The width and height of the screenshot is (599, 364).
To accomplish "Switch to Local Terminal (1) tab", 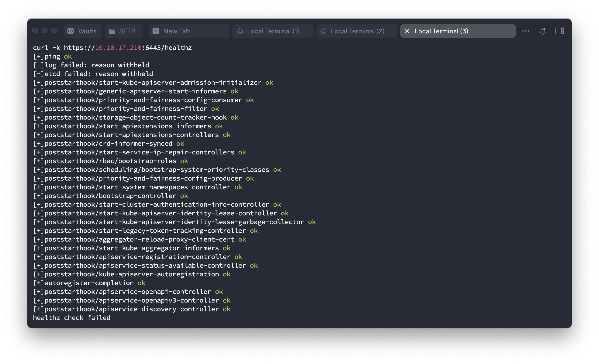I will pyautogui.click(x=273, y=31).
